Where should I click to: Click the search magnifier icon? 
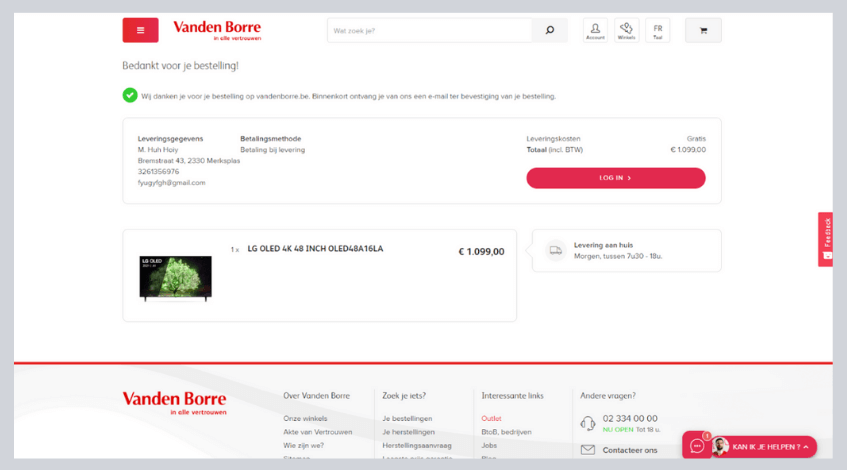tap(549, 31)
